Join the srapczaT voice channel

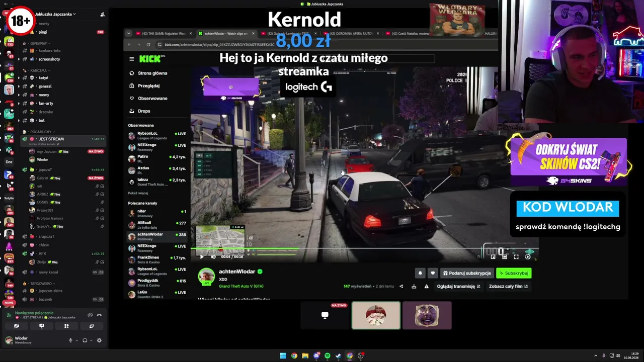pos(63,236)
